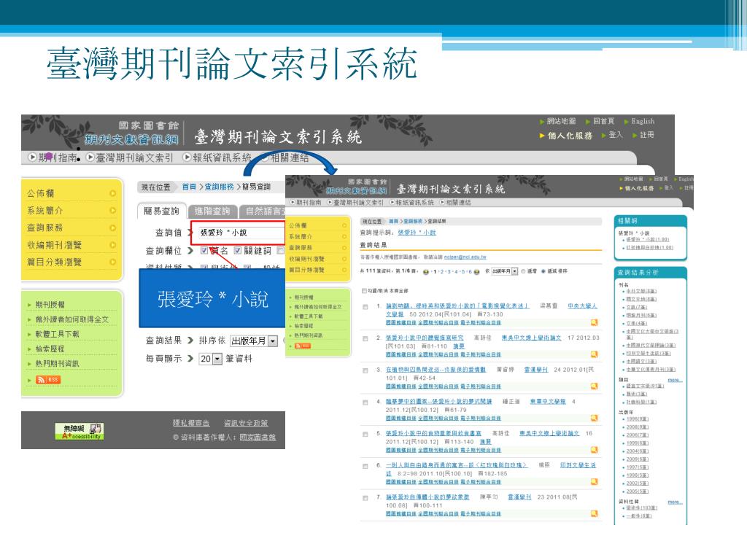747x560 pixels.
Task: Open 收編期刊瀏覽 in the large yellow sidebar
Action: 54,245
